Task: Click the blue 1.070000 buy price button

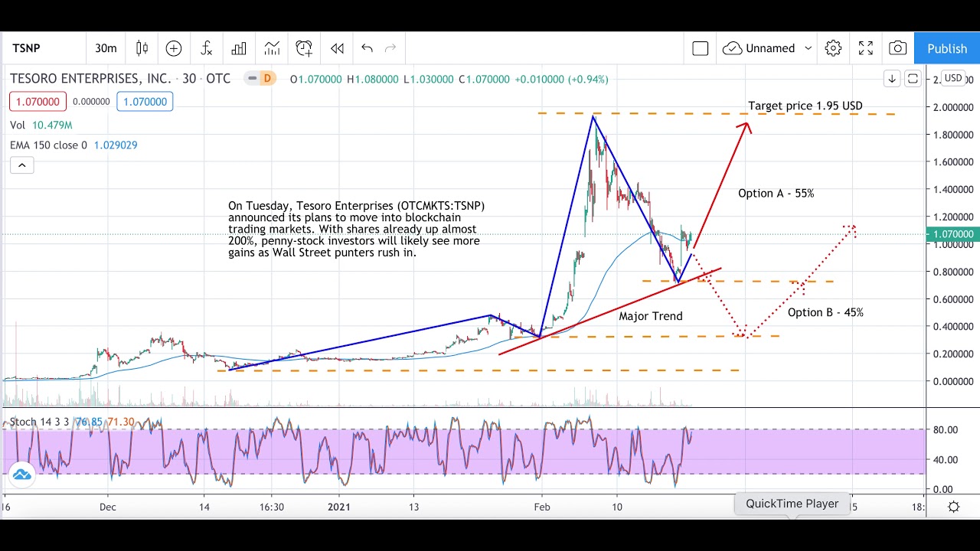Action: tap(145, 102)
